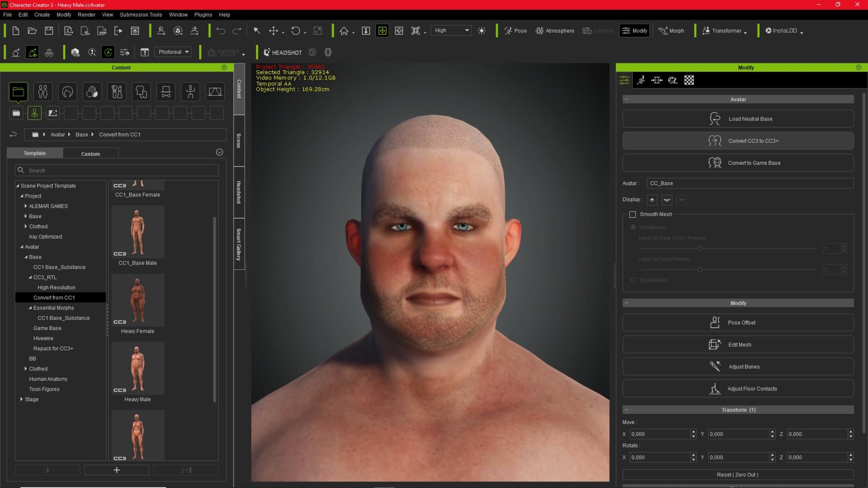Close the Modify panel
The width and height of the screenshot is (868, 488).
(x=858, y=67)
